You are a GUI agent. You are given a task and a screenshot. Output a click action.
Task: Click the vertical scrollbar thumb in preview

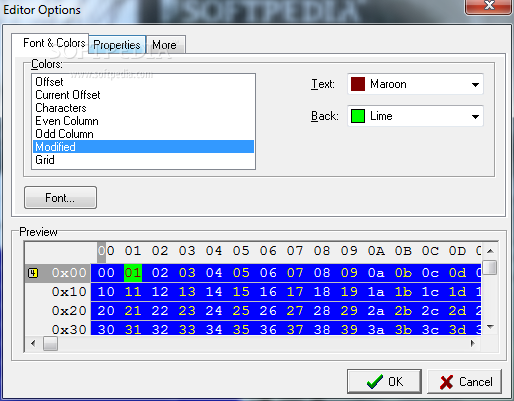[x=490, y=267]
